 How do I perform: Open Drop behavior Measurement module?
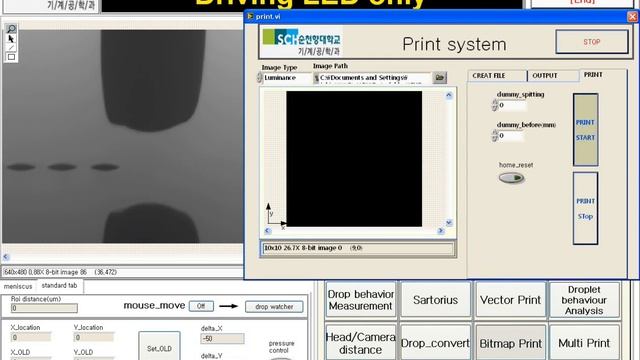tap(360, 300)
